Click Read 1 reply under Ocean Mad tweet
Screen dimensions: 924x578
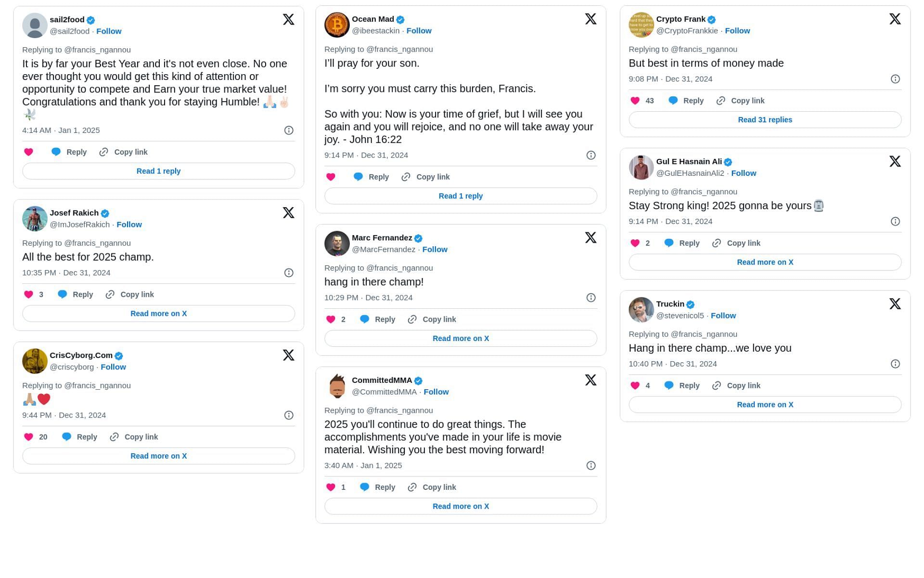click(461, 196)
